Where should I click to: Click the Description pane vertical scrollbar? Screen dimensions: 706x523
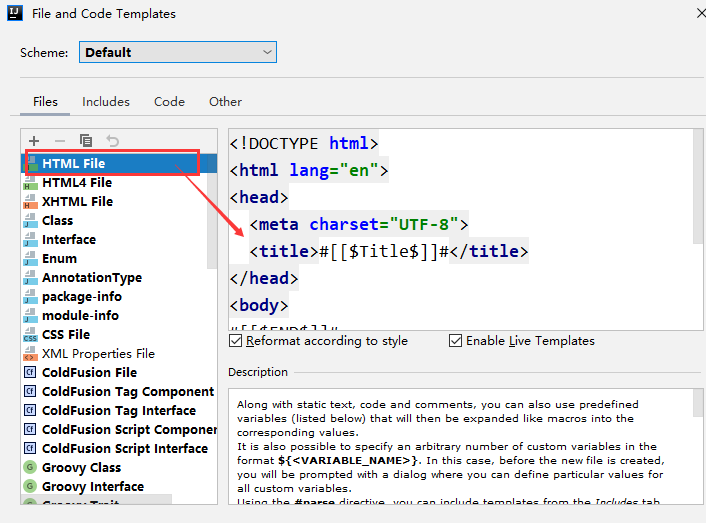698,403
